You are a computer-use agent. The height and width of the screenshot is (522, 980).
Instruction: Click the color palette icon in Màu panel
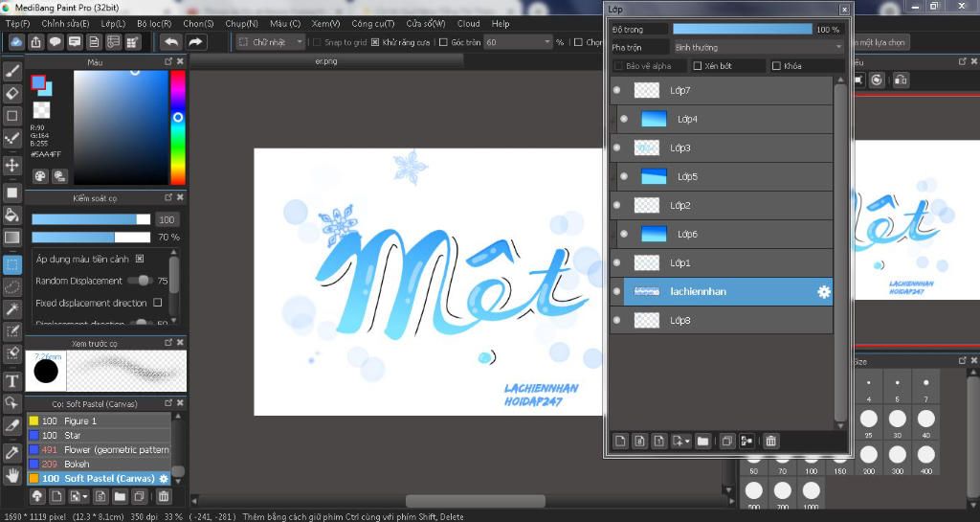(x=40, y=175)
